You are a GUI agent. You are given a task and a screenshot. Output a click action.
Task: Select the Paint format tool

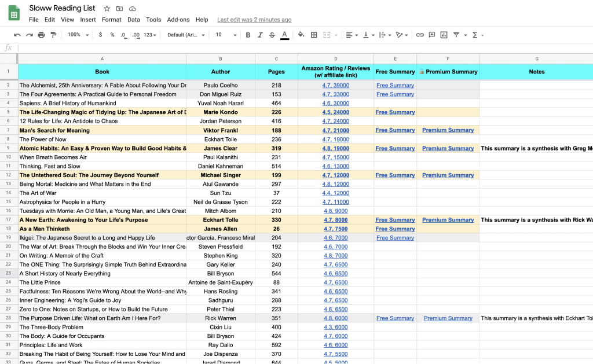click(x=53, y=35)
